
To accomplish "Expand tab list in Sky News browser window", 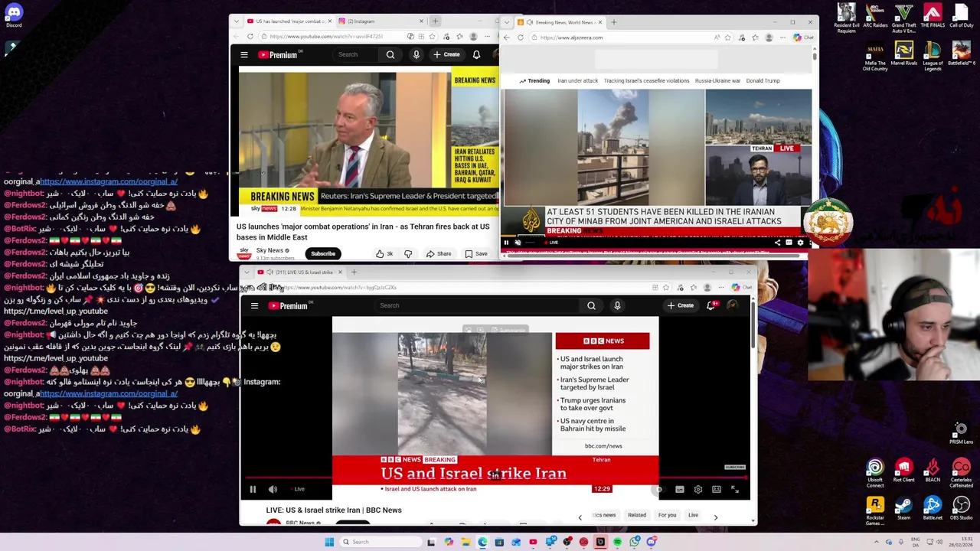I will 237,21.
